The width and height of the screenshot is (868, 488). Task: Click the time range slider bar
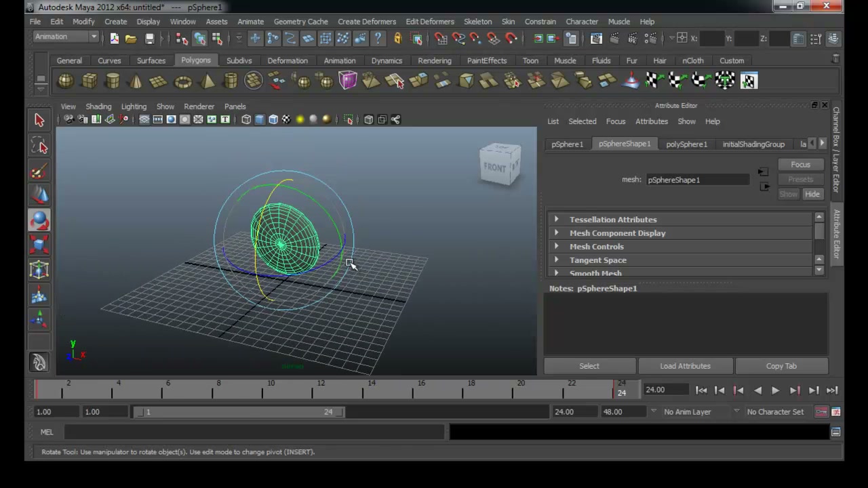click(238, 411)
